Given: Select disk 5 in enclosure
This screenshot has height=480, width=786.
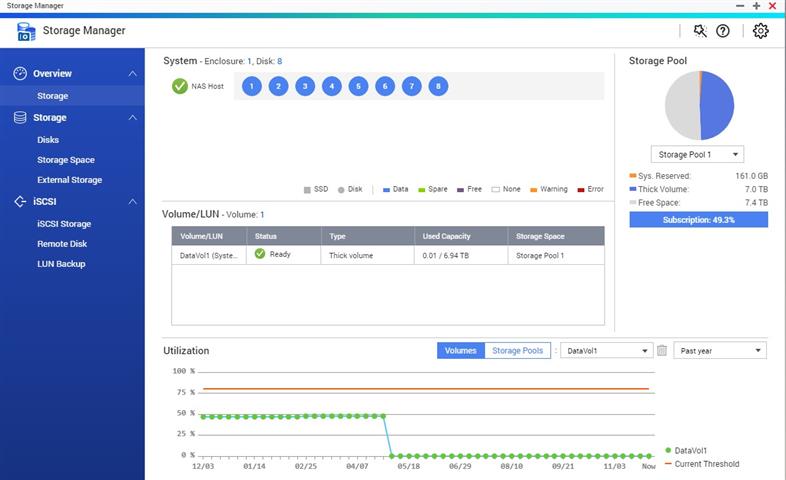Looking at the screenshot, I should 358,86.
